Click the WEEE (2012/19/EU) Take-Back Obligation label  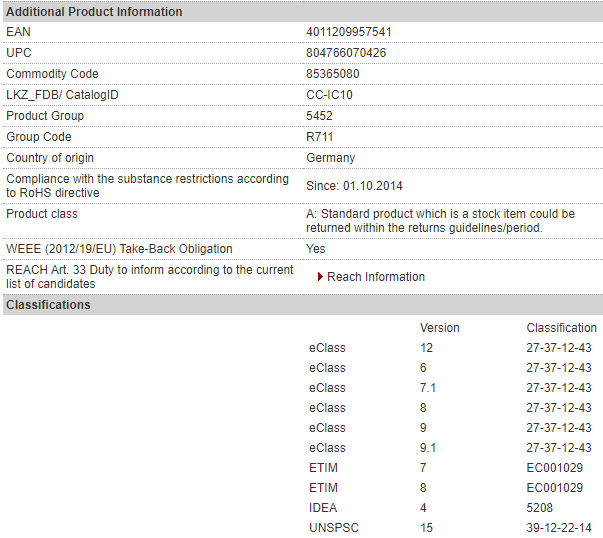click(119, 249)
